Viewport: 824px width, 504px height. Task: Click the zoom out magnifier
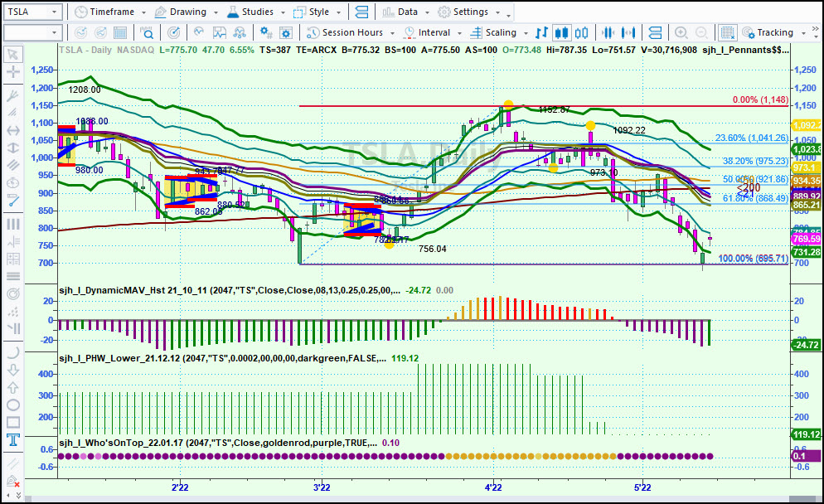click(x=701, y=32)
